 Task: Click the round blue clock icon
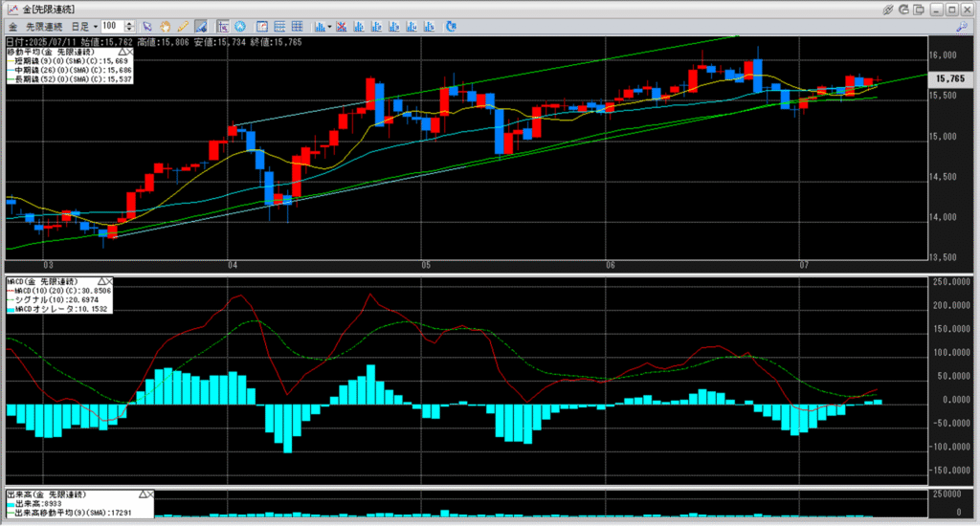click(240, 26)
